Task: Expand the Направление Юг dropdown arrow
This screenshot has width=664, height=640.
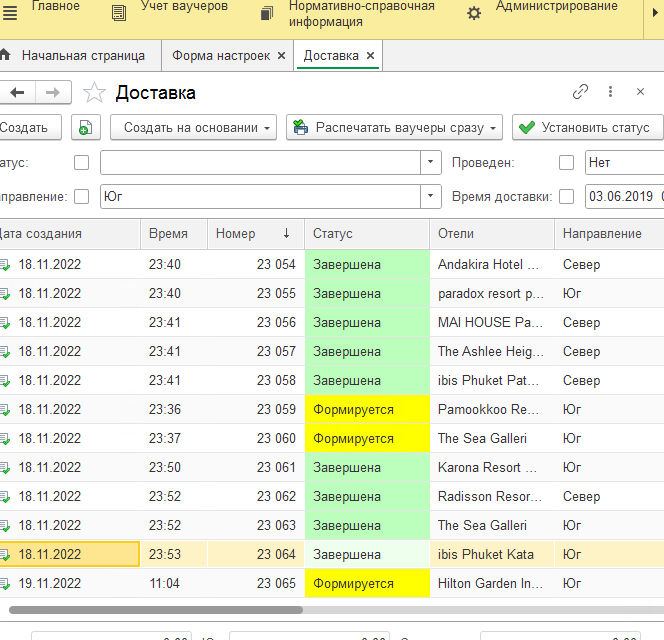Action: (431, 197)
